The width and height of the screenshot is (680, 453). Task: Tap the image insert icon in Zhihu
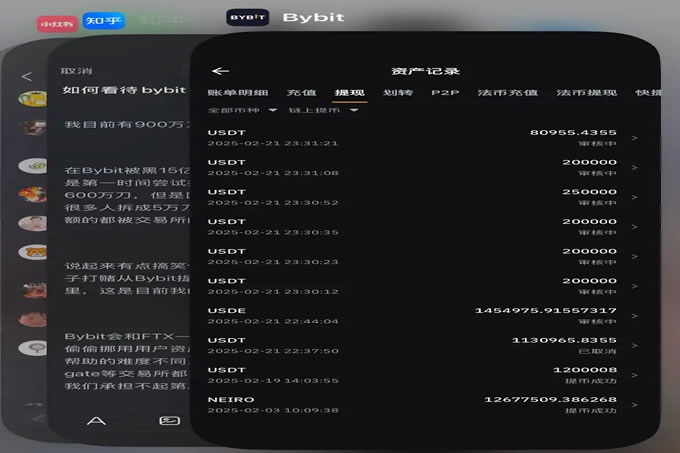coord(170,420)
